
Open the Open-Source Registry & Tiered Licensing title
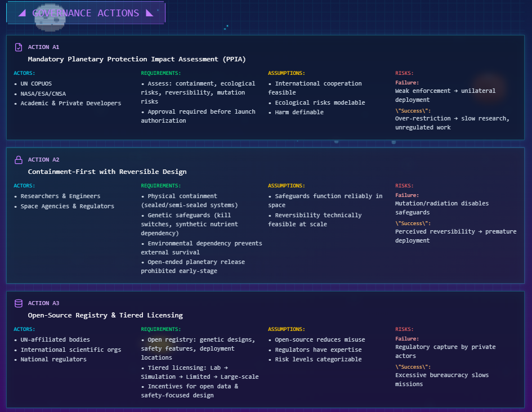105,315
